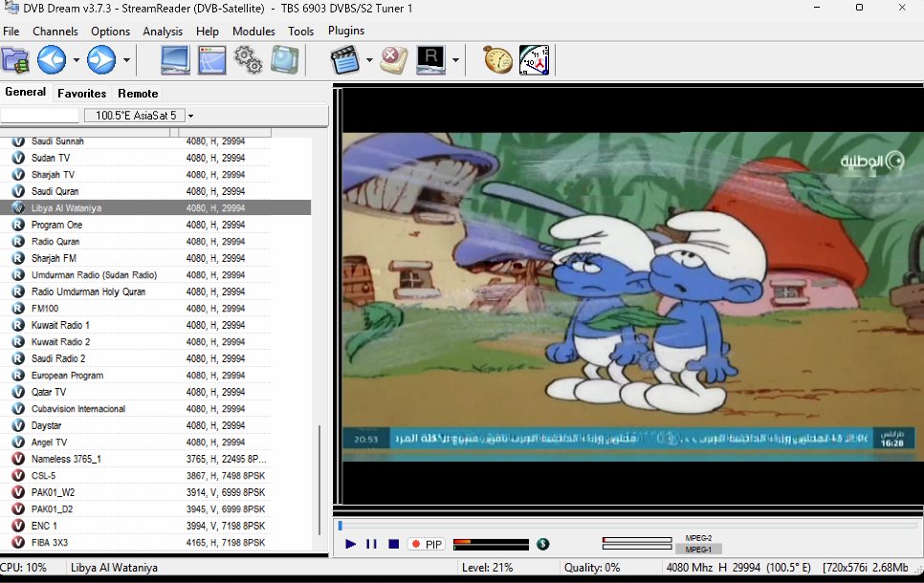Viewport: 924px width, 583px height.
Task: Expand the clapperboard record options dropdown
Action: click(369, 60)
